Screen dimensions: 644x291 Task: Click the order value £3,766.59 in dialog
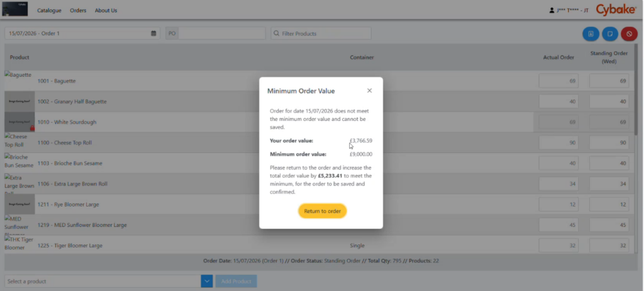(x=361, y=140)
